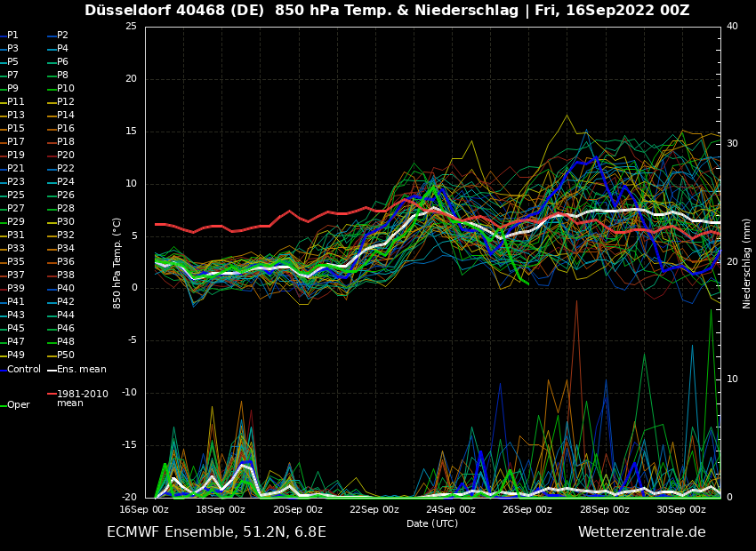Select the Oper legend entry
This screenshot has height=551, width=756.
click(19, 404)
